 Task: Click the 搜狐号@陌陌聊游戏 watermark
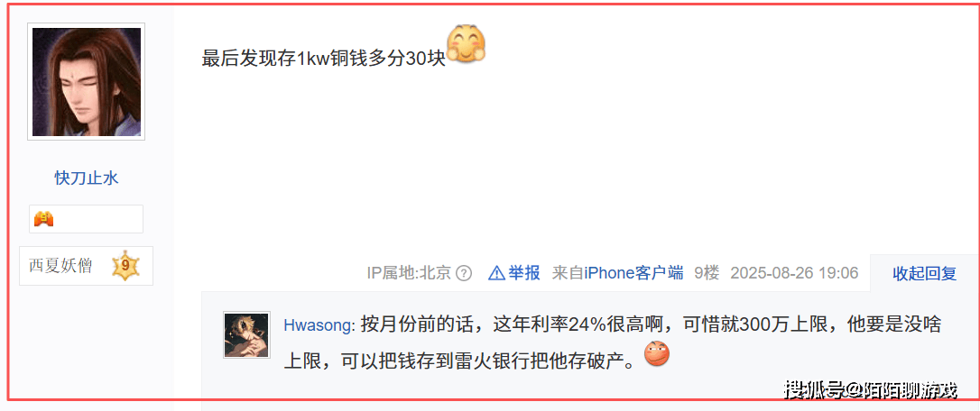pos(871,390)
